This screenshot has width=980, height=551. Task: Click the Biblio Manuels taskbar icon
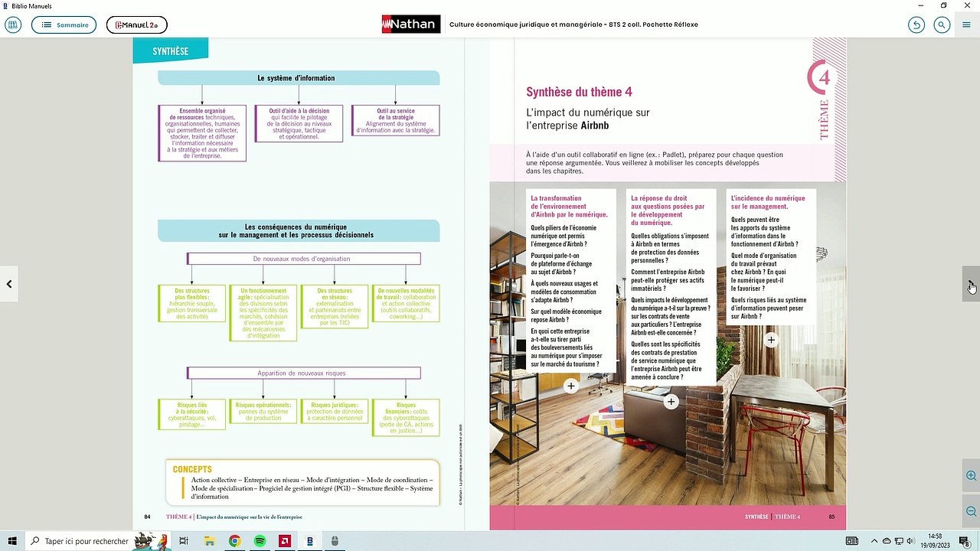point(309,541)
